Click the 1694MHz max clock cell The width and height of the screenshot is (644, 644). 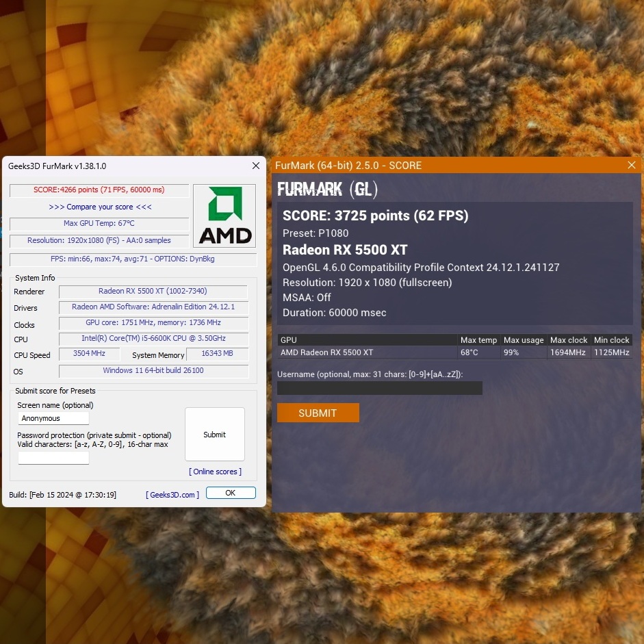coord(569,352)
